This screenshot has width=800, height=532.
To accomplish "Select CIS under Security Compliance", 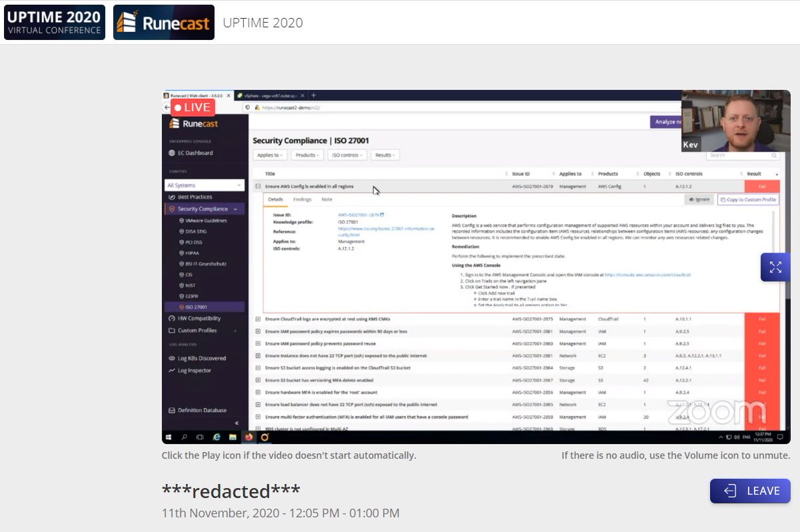I will click(185, 274).
